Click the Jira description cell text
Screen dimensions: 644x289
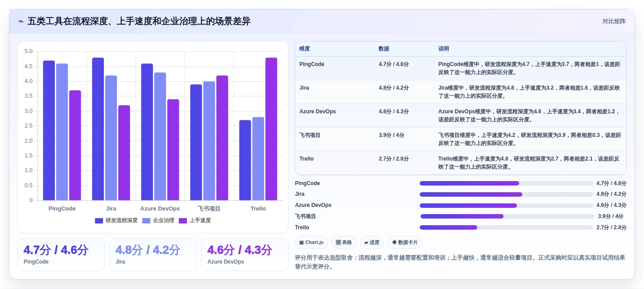tap(529, 92)
